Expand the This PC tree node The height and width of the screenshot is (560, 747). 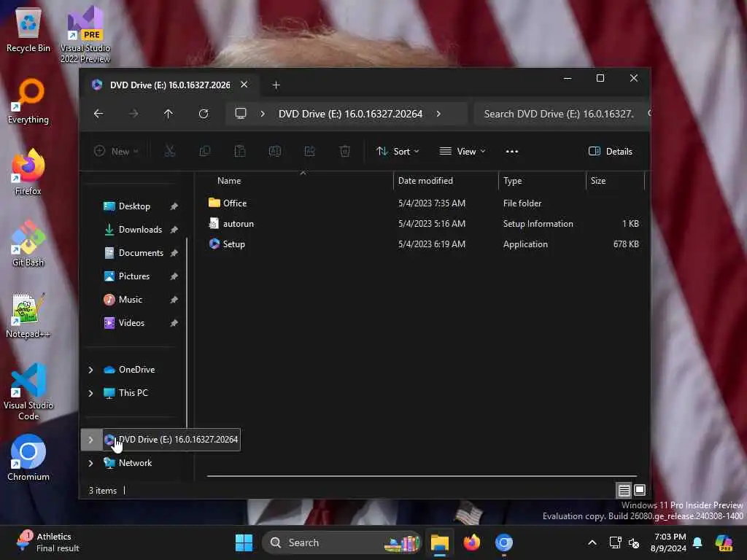[90, 393]
